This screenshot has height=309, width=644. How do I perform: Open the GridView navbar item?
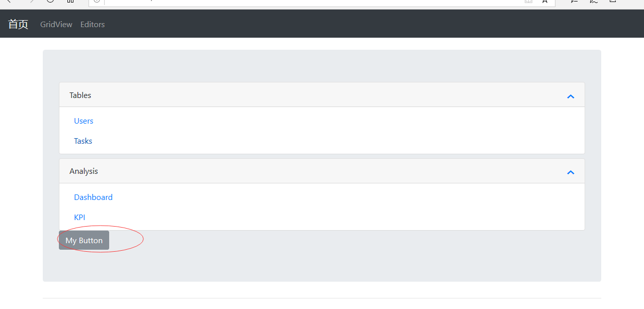56,24
